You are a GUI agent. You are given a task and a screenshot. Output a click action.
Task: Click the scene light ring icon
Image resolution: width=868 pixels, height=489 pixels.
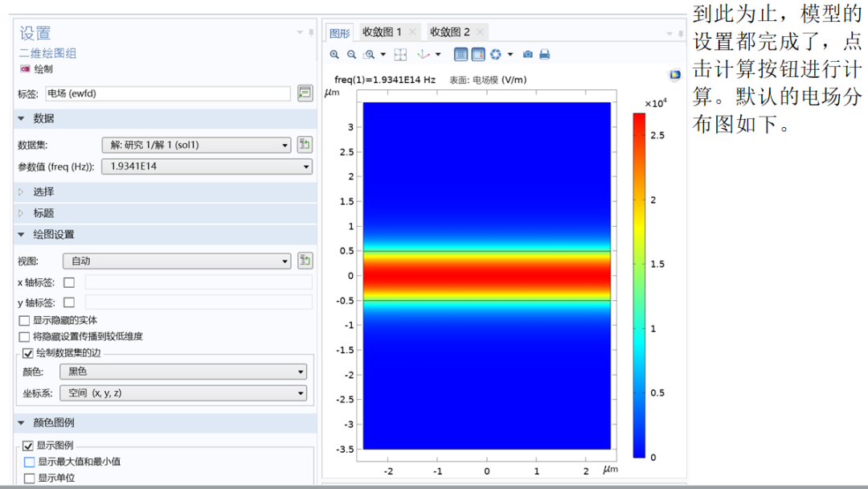pyautogui.click(x=496, y=54)
